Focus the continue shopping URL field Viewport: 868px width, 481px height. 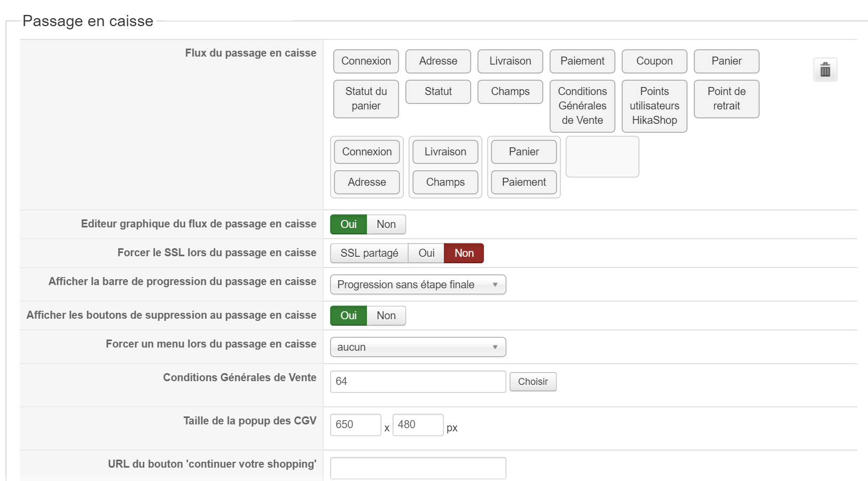(x=418, y=468)
